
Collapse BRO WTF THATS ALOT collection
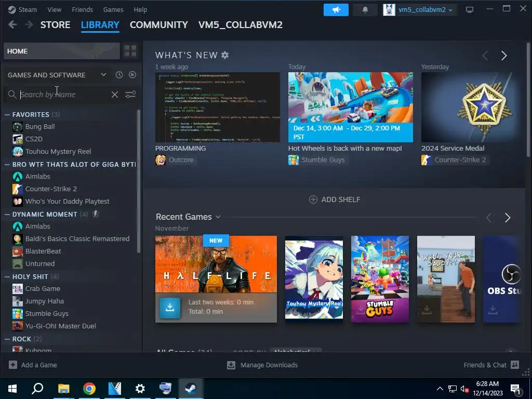pyautogui.click(x=7, y=165)
